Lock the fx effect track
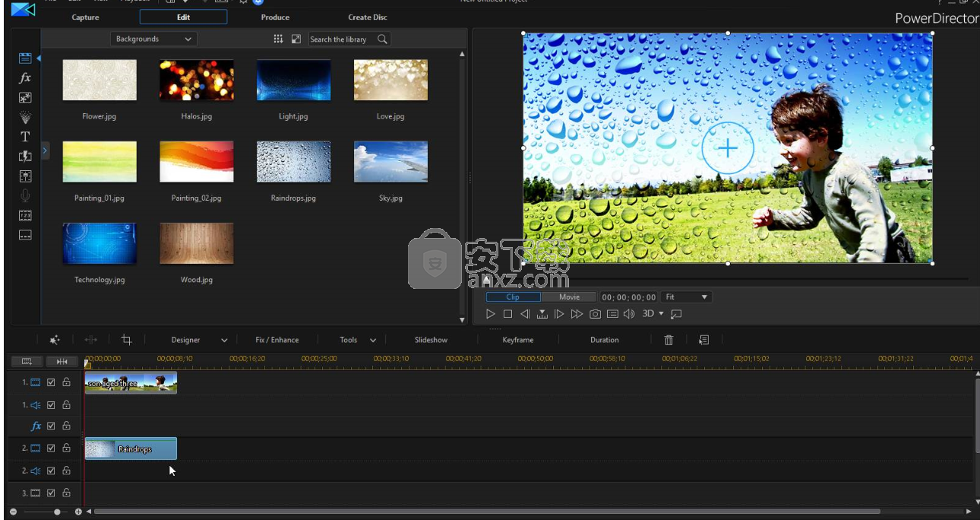Screen dimensions: 980x520 point(66,426)
